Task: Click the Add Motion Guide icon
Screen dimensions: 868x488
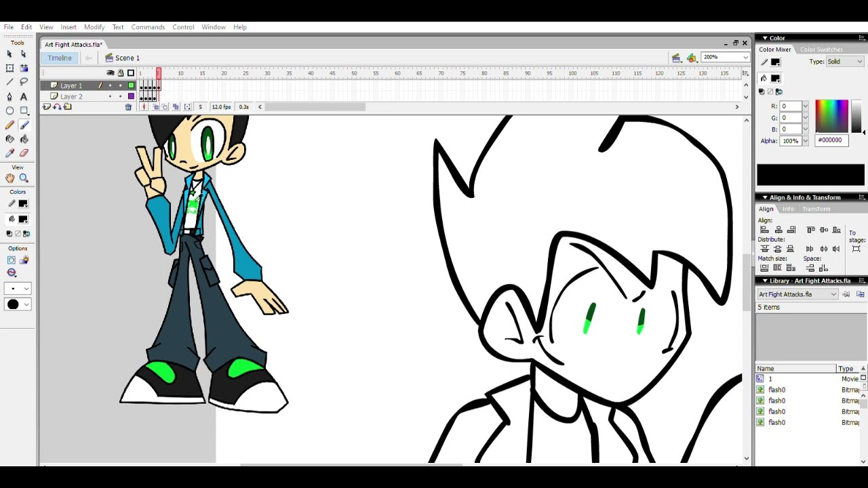Action: click(x=57, y=107)
